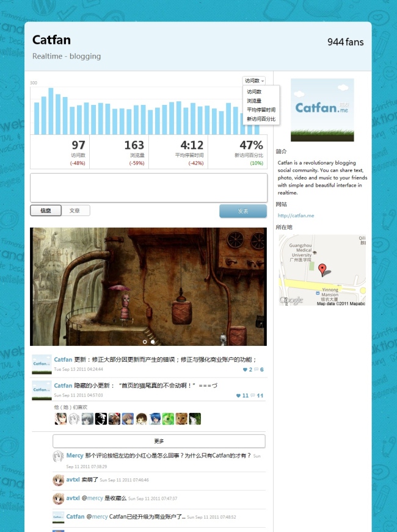Switch to the 文章 tab

click(75, 210)
